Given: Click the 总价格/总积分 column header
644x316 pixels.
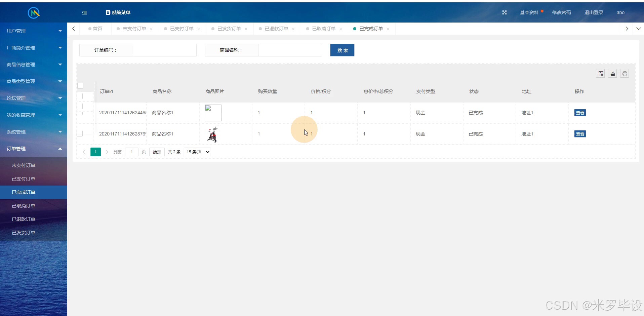Looking at the screenshot, I should [x=378, y=91].
